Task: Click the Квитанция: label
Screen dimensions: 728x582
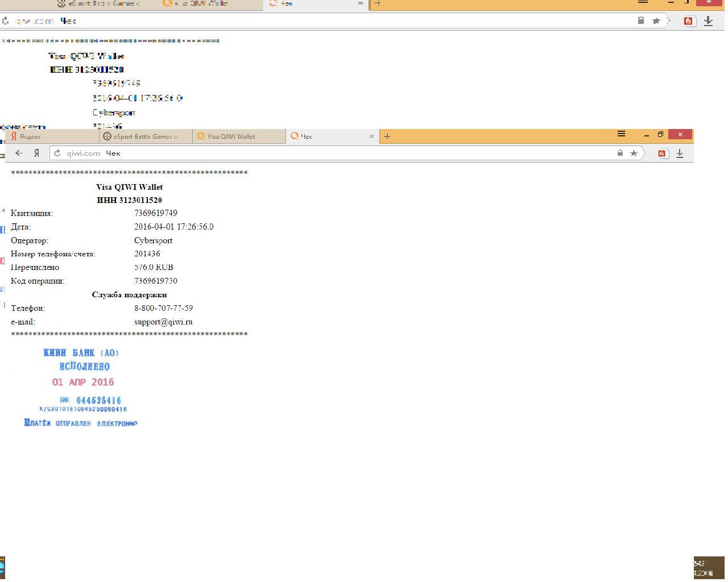Action: click(x=32, y=213)
